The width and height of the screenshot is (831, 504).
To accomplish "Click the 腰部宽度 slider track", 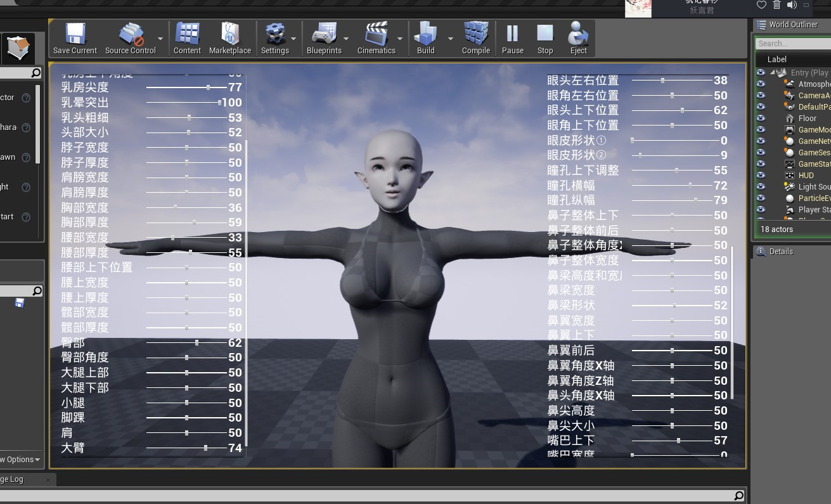I will tap(186, 238).
